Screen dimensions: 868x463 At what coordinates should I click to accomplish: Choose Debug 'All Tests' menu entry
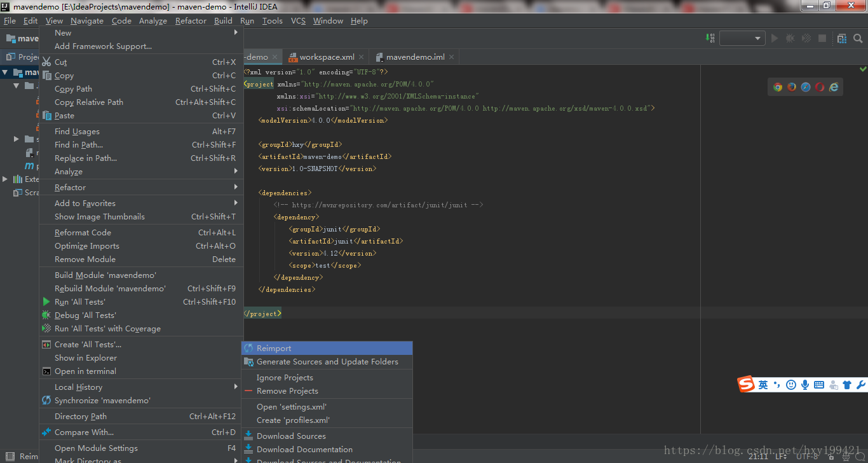tap(141, 315)
